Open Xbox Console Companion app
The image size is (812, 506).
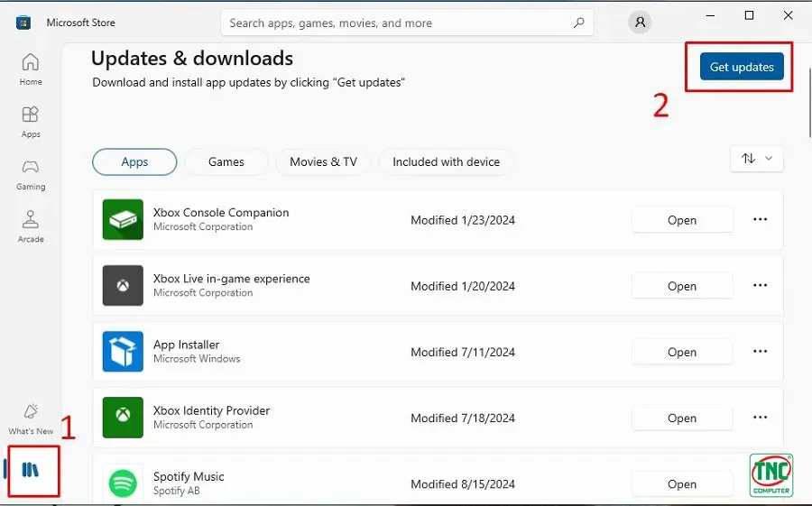(x=682, y=220)
